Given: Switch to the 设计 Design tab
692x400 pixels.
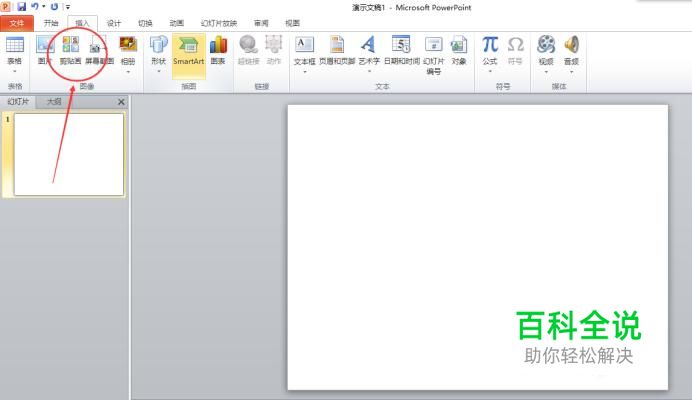Looking at the screenshot, I should point(114,23).
